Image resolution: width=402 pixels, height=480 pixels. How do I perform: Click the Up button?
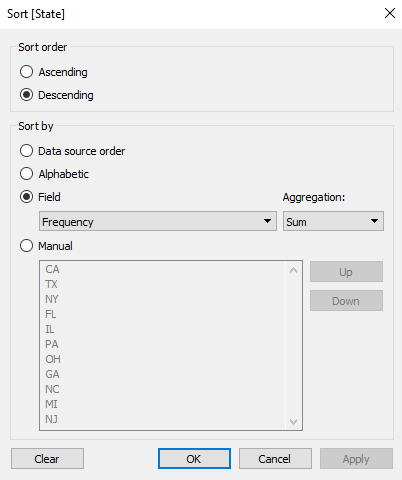click(x=346, y=272)
